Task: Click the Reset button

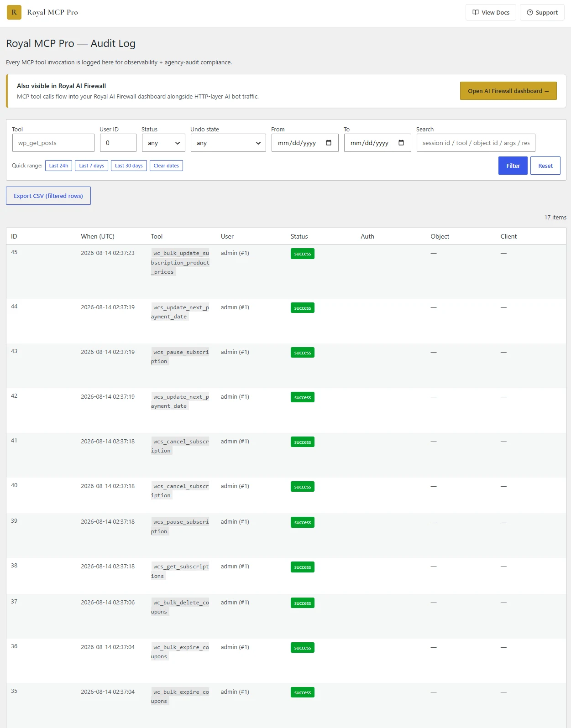Action: coord(545,166)
